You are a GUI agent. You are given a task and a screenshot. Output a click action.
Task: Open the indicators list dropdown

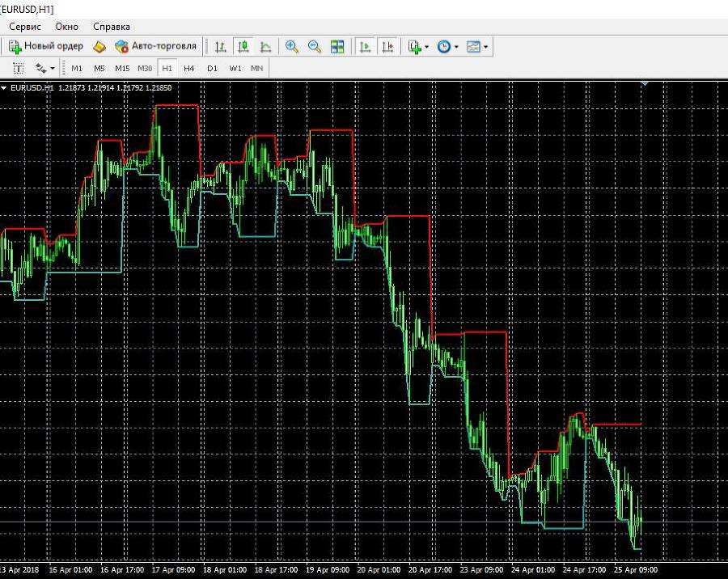coord(418,46)
